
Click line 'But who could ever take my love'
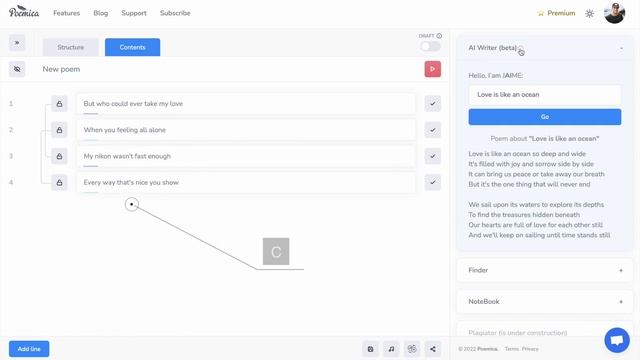point(246,104)
